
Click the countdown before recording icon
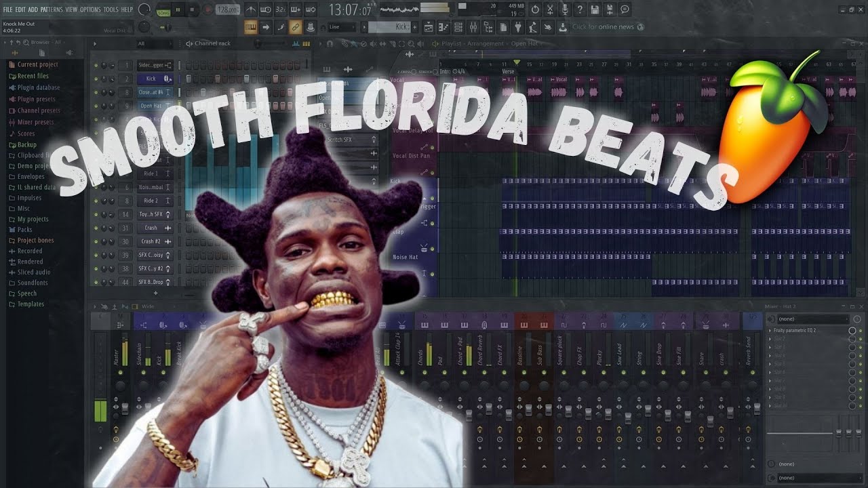pos(281,9)
